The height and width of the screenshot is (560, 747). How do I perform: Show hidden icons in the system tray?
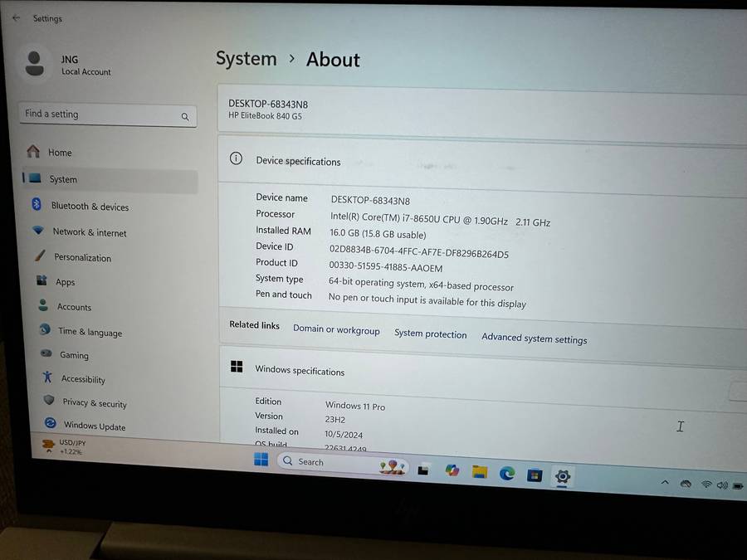click(665, 482)
